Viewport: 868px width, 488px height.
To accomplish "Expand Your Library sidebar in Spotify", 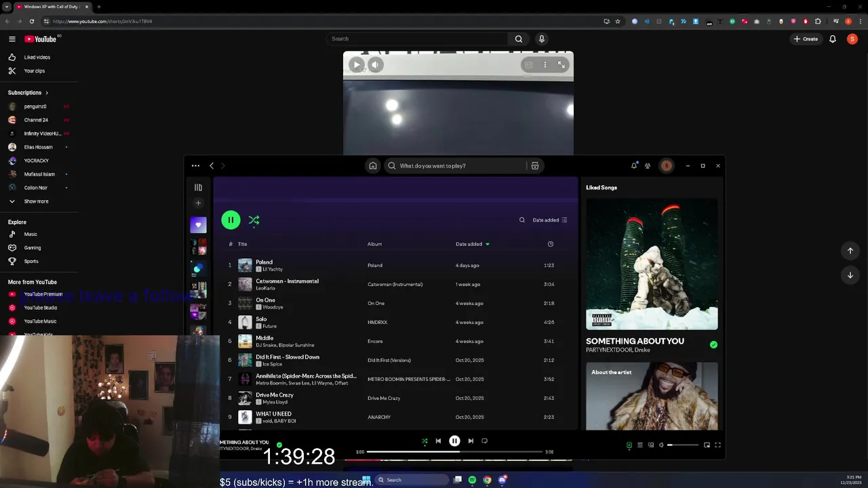I will pyautogui.click(x=198, y=188).
